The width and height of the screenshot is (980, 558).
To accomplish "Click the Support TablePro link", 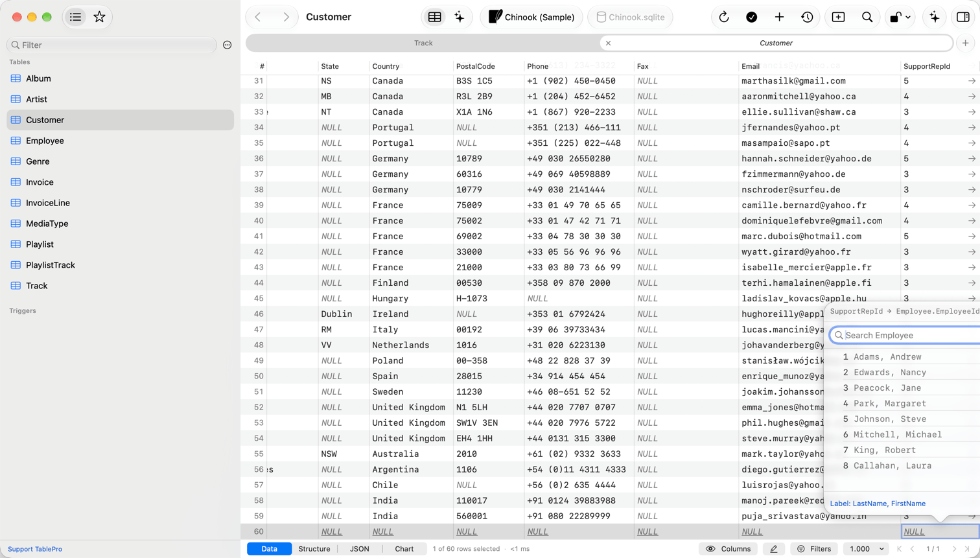I will click(x=35, y=549).
